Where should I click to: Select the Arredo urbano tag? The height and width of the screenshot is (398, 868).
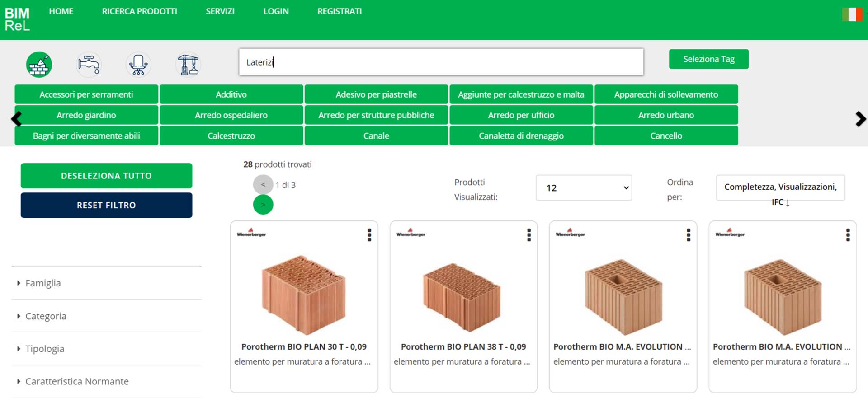point(666,115)
